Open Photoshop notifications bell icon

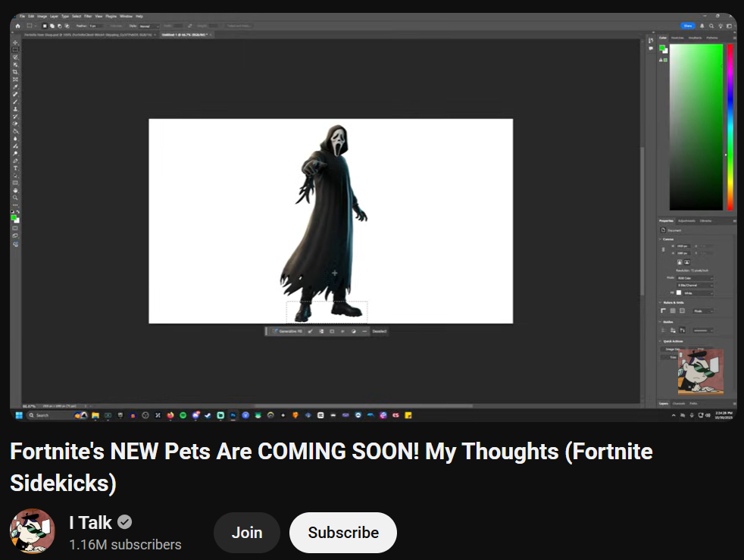[702, 26]
